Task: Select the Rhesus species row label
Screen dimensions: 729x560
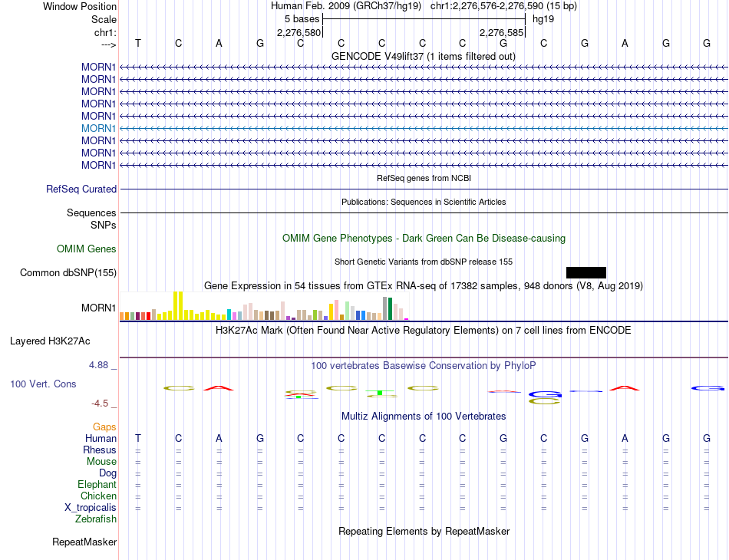Action: tap(100, 450)
